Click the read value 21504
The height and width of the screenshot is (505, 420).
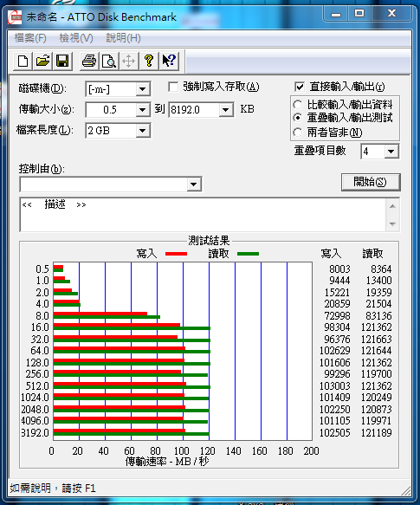[x=378, y=304]
